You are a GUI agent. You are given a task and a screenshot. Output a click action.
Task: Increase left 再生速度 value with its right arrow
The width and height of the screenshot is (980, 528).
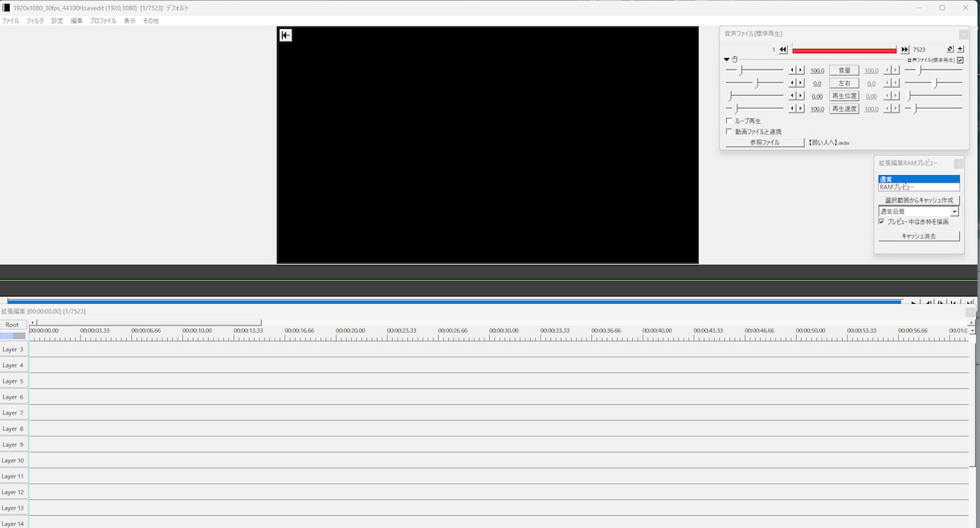click(800, 108)
